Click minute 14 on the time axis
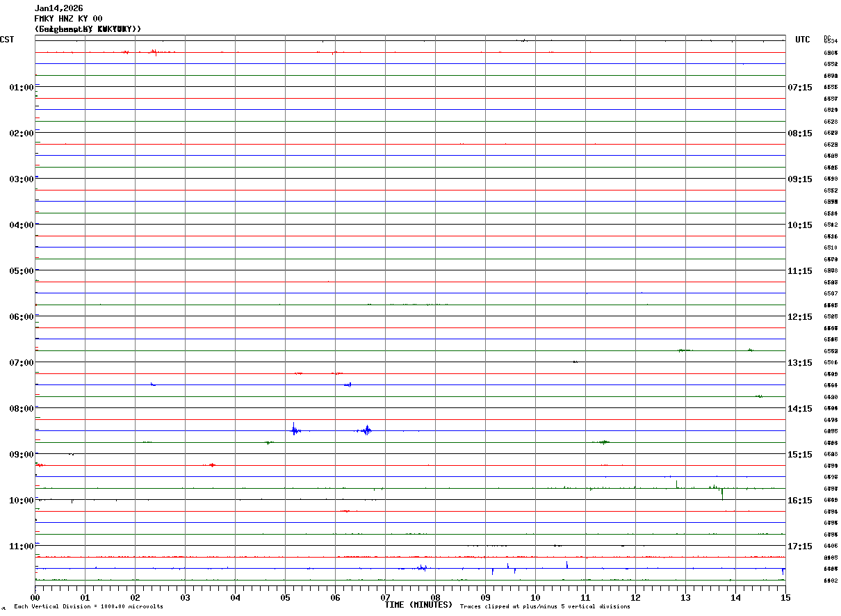Screen dimensions: 841x616 click(735, 597)
